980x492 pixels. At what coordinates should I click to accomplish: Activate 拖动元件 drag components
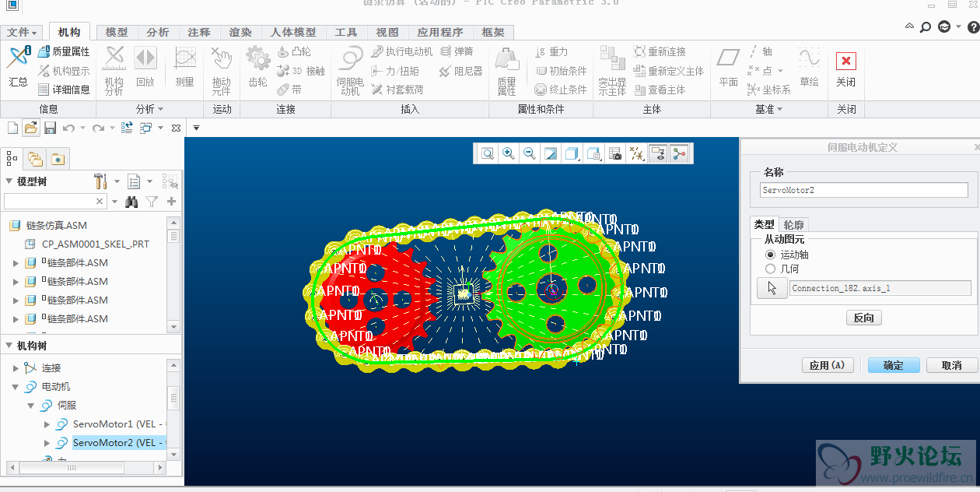click(222, 70)
